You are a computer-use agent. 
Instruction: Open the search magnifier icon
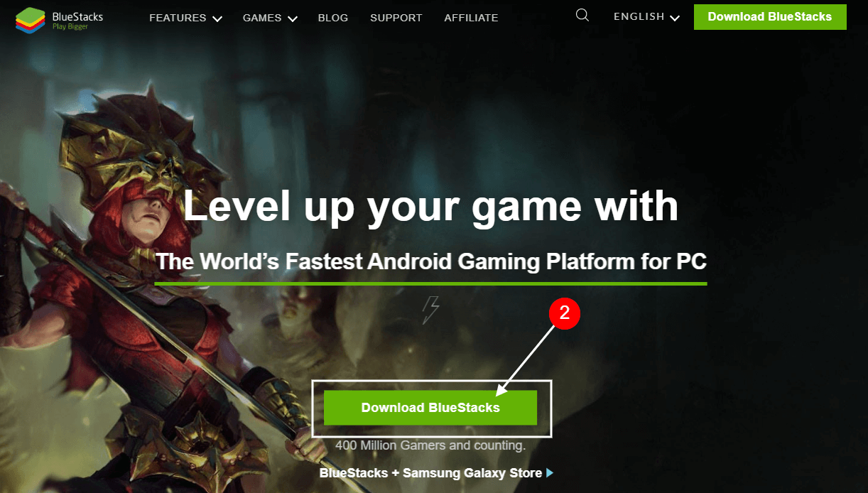pyautogui.click(x=582, y=15)
